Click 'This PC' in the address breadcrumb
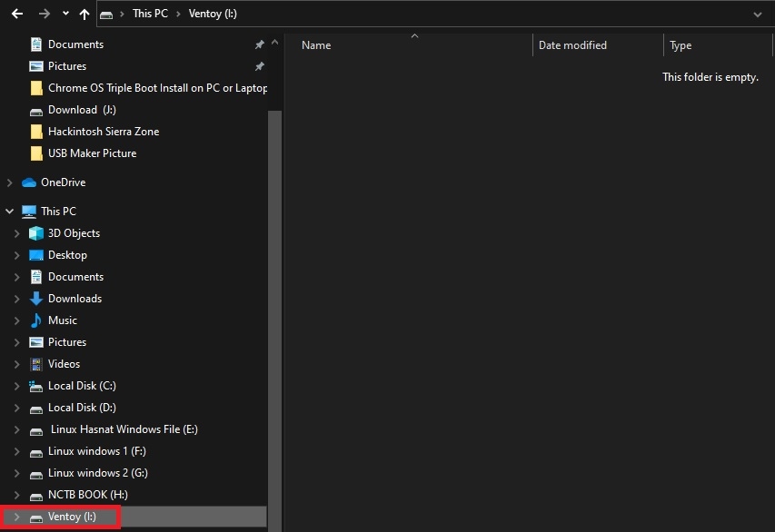Screen dimensions: 775x532 150,14
